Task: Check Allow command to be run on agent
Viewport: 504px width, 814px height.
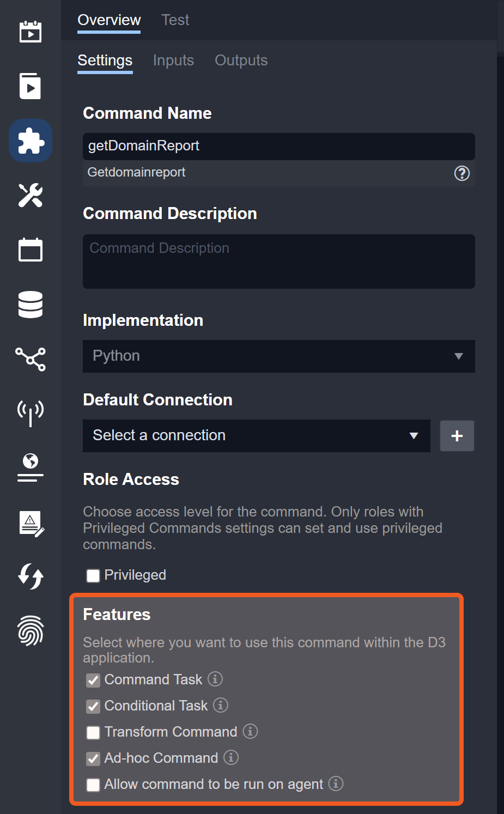Action: (x=93, y=785)
